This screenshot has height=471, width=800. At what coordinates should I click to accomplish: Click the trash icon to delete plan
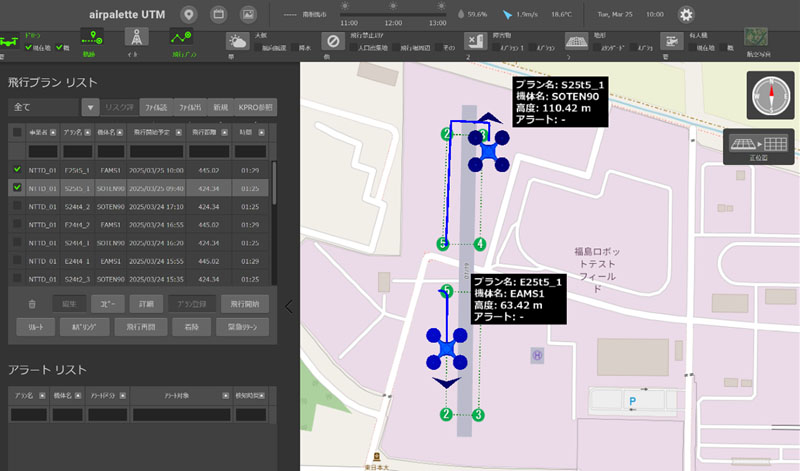(32, 303)
